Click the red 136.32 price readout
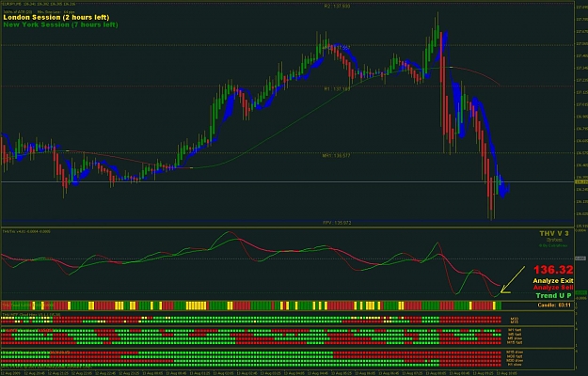588x376 pixels. (x=553, y=270)
